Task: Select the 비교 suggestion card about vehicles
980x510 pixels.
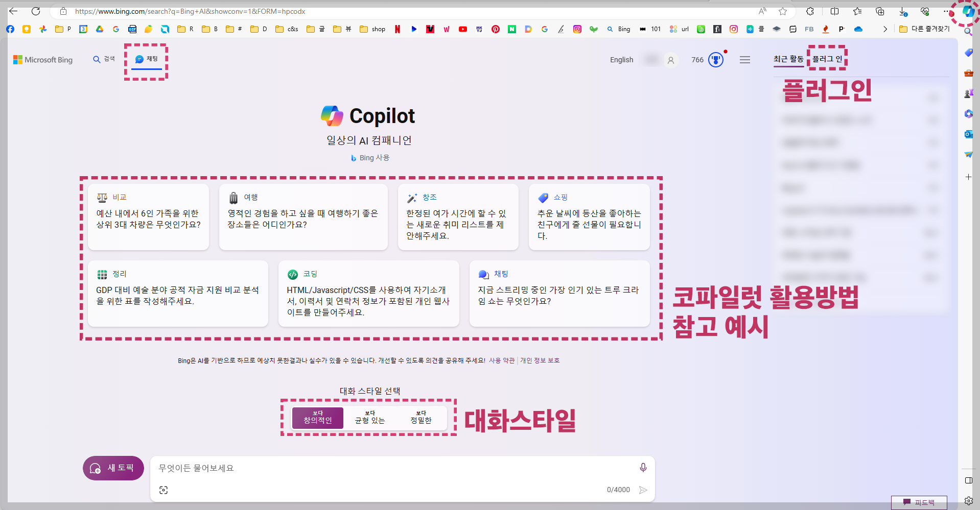Action: [x=148, y=217]
